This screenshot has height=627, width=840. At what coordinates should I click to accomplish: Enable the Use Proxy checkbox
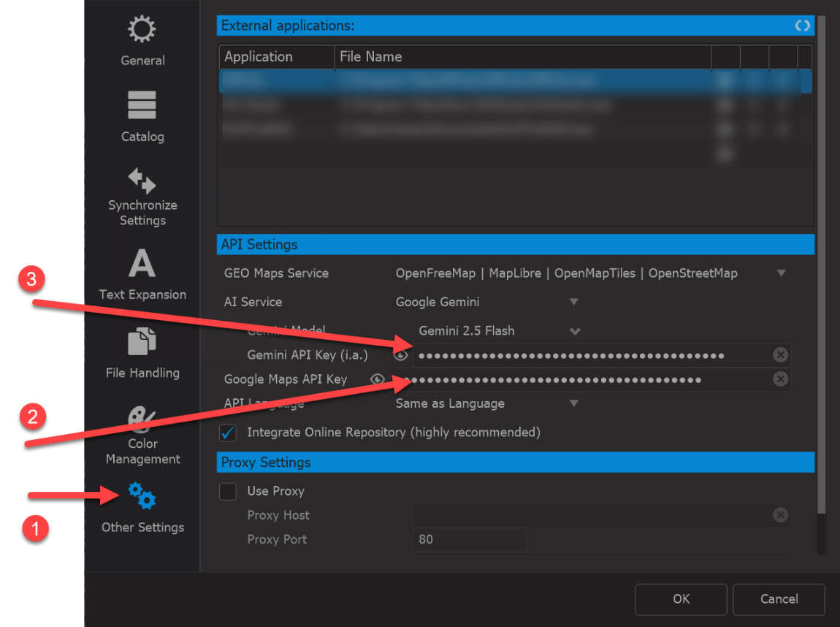click(x=228, y=491)
